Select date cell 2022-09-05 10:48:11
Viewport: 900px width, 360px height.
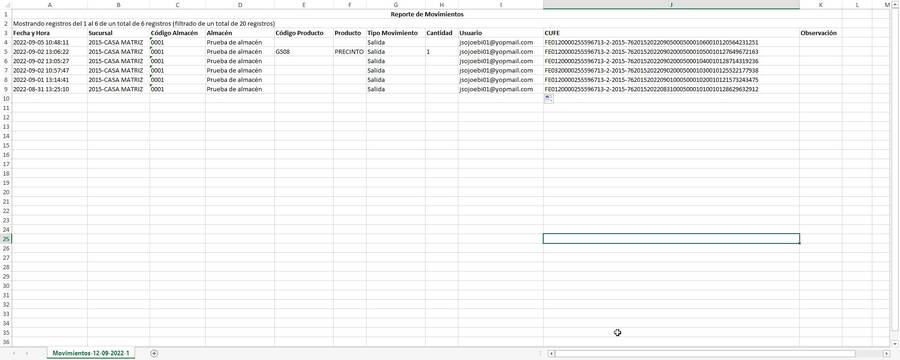click(x=49, y=42)
